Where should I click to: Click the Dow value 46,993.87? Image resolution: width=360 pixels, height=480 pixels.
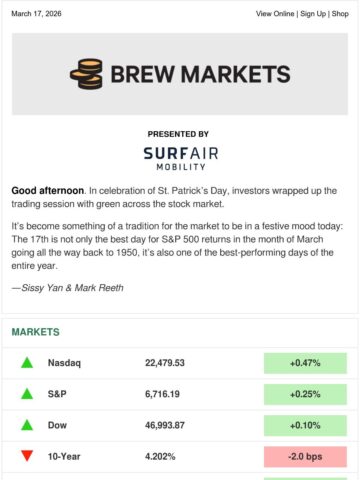click(x=165, y=425)
